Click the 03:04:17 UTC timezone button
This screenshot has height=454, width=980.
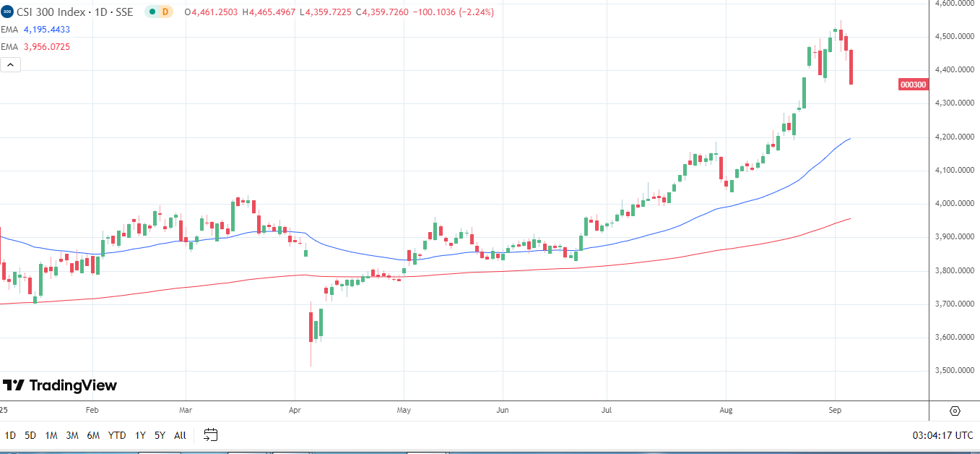(941, 435)
